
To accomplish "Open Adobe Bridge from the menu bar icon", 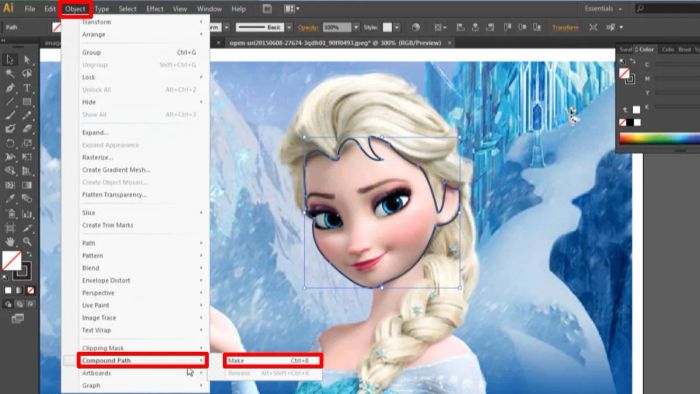I will pos(267,8).
